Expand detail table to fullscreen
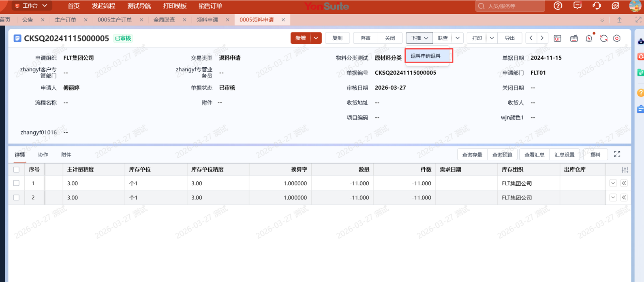 coord(617,154)
